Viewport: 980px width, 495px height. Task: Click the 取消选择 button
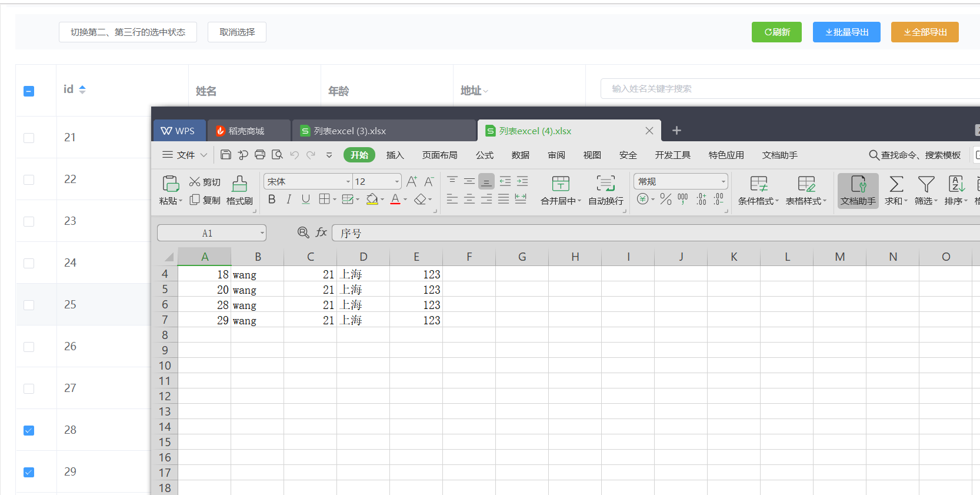click(237, 32)
